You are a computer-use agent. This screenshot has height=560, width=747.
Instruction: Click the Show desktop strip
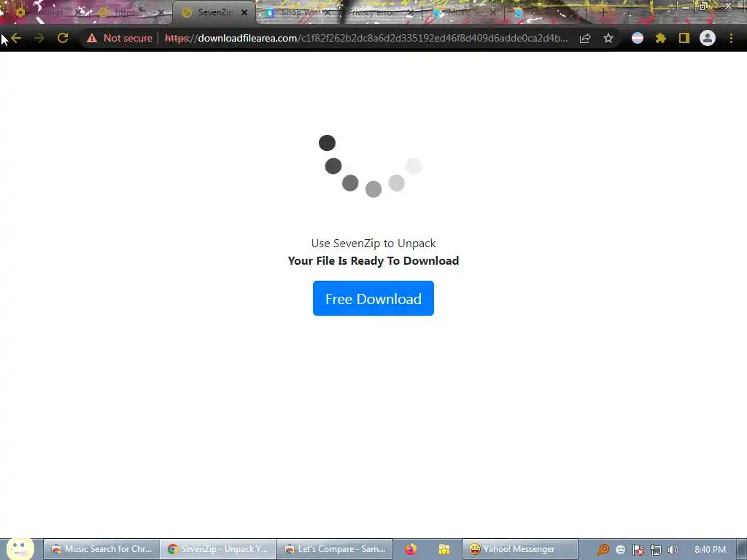click(742, 550)
